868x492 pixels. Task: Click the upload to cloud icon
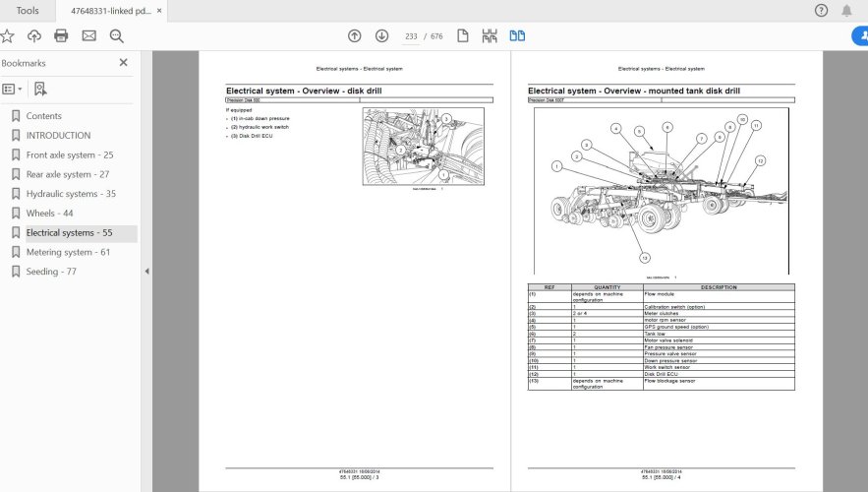point(34,36)
